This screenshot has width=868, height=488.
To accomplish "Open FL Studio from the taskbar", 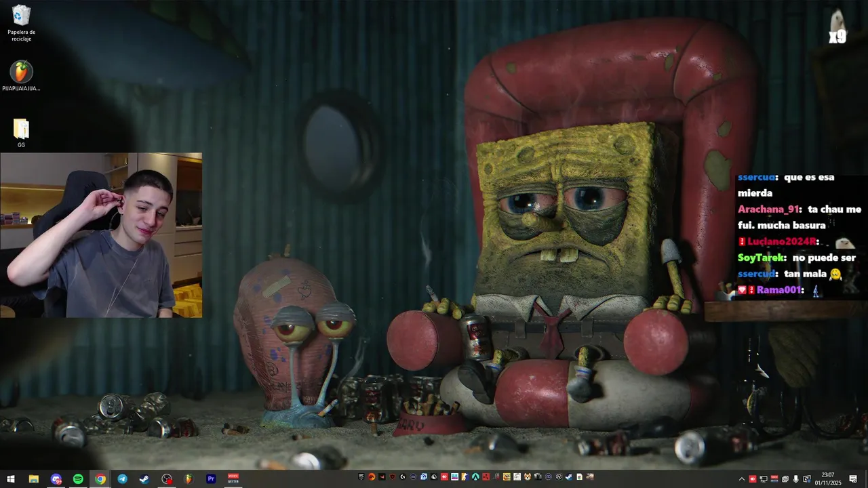I will point(189,479).
